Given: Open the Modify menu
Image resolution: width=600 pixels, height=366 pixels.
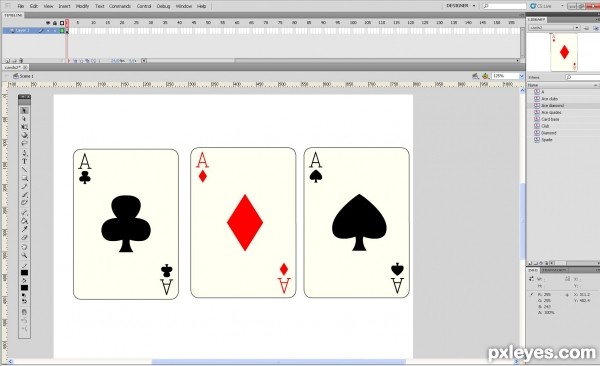Looking at the screenshot, I should pos(82,6).
